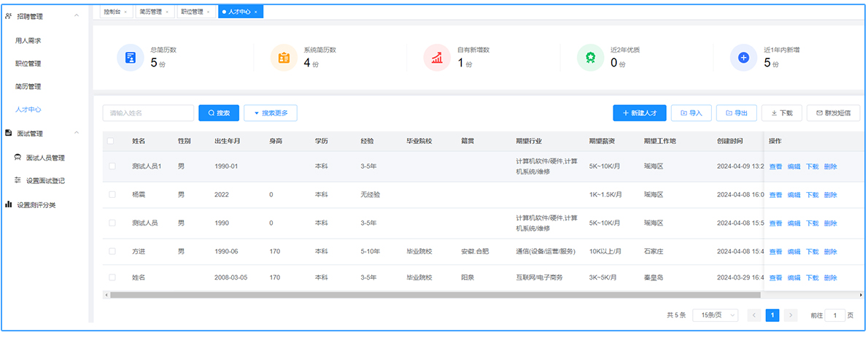This screenshot has width=868, height=338.
Task: Go to the previous page arrow
Action: point(754,315)
